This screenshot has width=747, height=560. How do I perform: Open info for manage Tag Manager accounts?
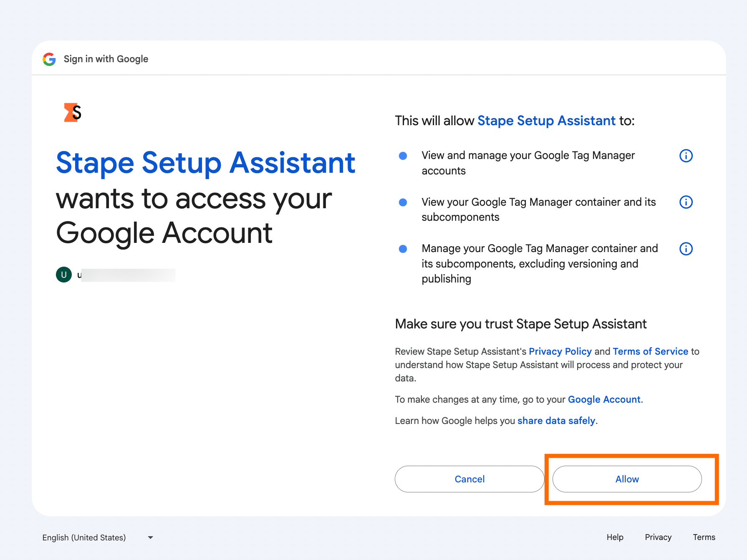point(686,156)
